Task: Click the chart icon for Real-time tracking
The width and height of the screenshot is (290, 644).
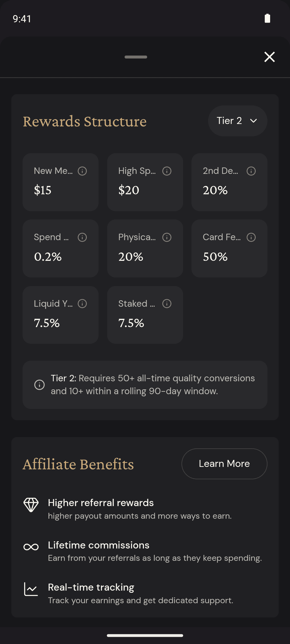Action: click(x=31, y=589)
